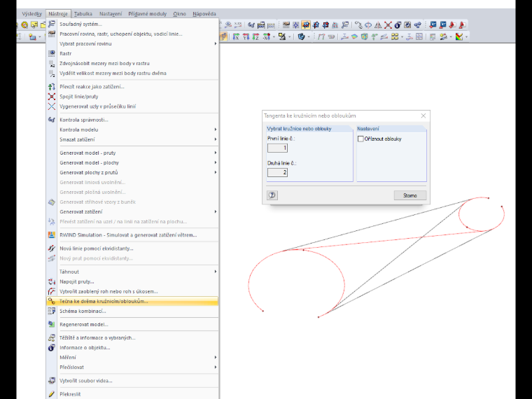Select Tečna ke dvěma kružnicím/obloukům...
Image resolution: width=532 pixels, height=399 pixels.
point(132,301)
